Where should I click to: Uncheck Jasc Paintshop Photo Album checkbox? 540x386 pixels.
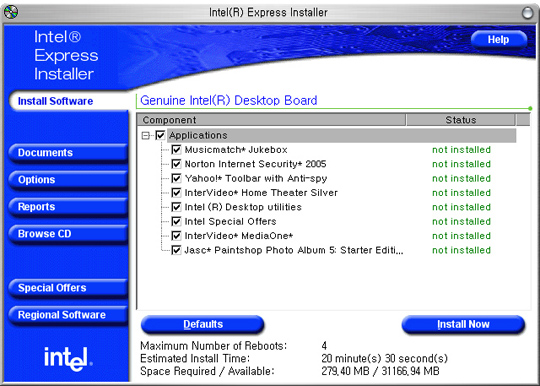176,250
